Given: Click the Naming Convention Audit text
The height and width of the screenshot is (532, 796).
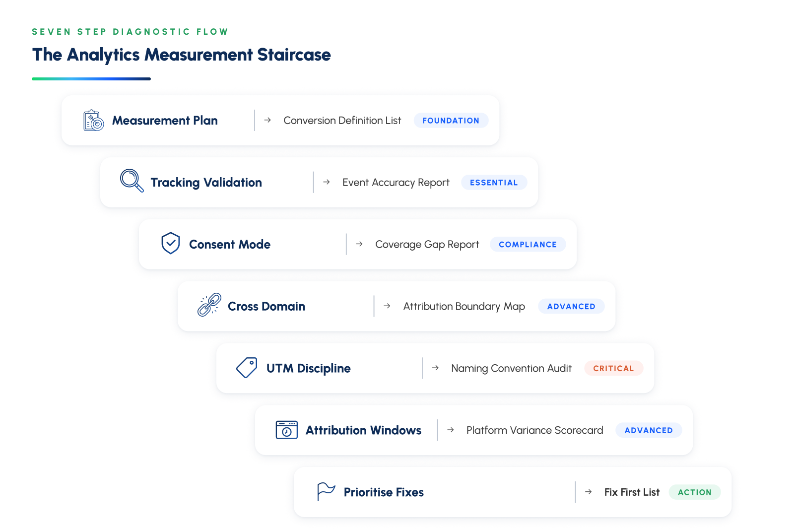Looking at the screenshot, I should coord(512,368).
